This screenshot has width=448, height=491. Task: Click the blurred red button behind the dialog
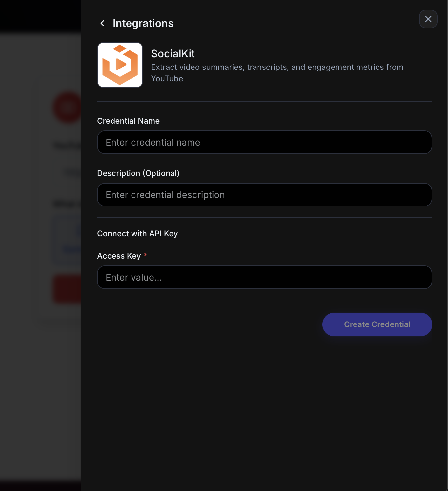point(67,289)
